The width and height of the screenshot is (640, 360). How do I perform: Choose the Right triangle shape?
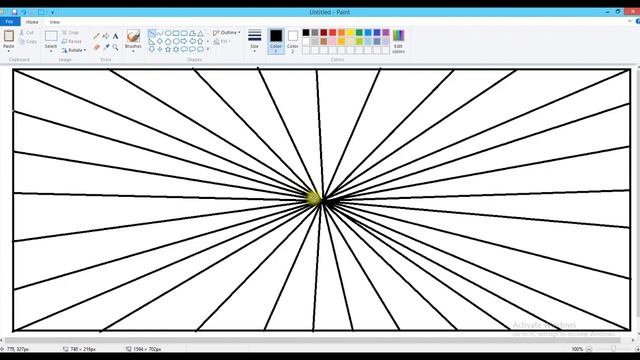tap(152, 41)
